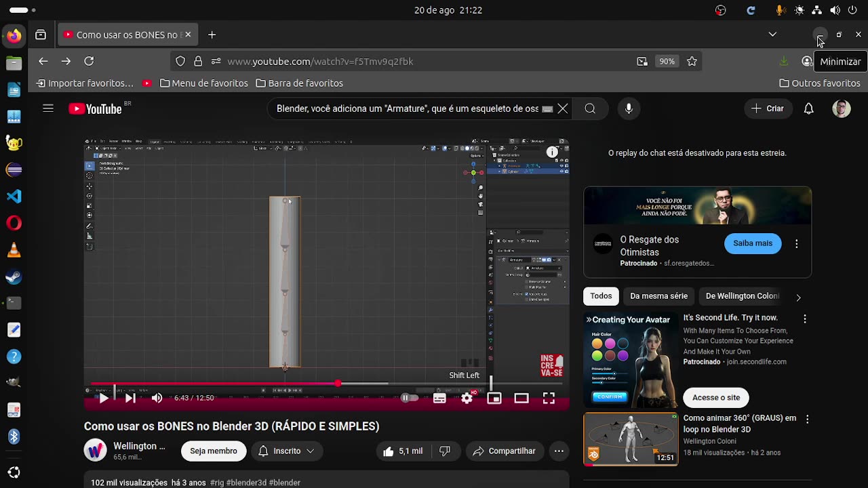Toggle subtitles/closed captions in the player
Viewport: 868px width, 488px height.
pyautogui.click(x=439, y=399)
